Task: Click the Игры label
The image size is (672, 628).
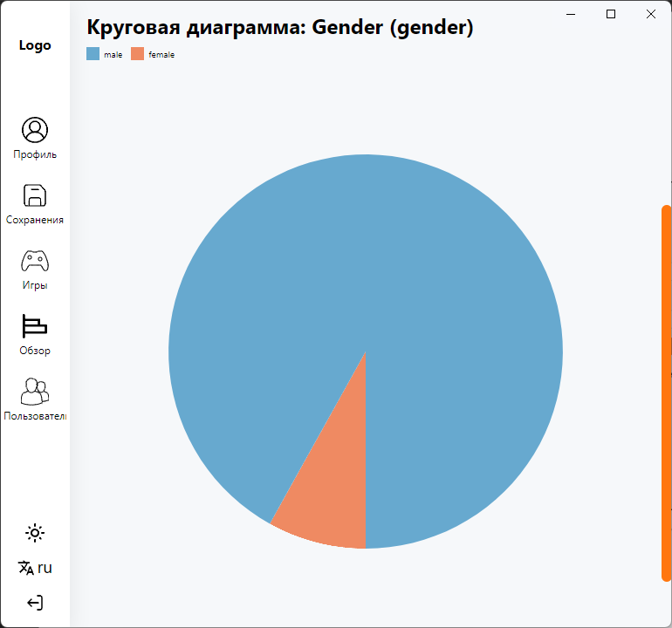Action: click(x=35, y=285)
